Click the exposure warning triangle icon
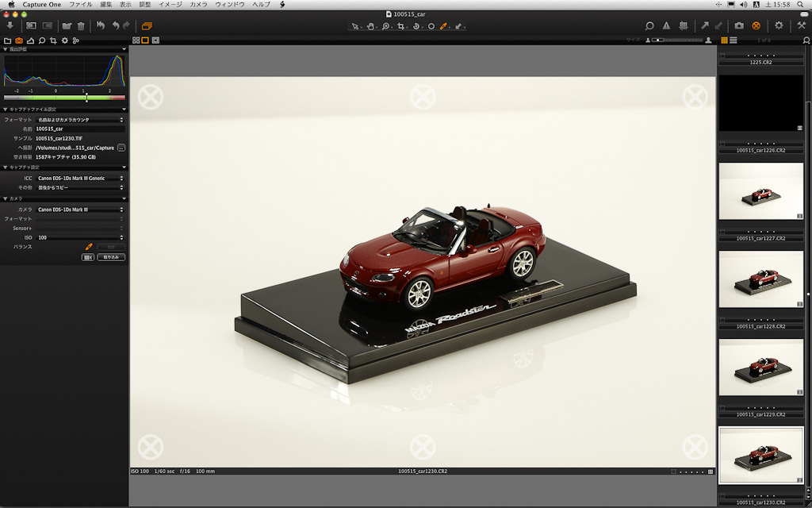812x508 pixels. click(666, 25)
